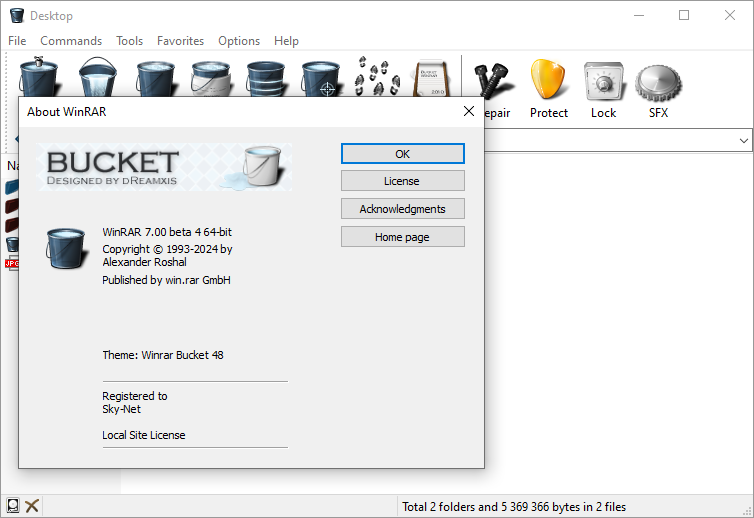Screen dimensions: 754x518
Task: Confirm the About dialog with OK
Action: tap(403, 154)
